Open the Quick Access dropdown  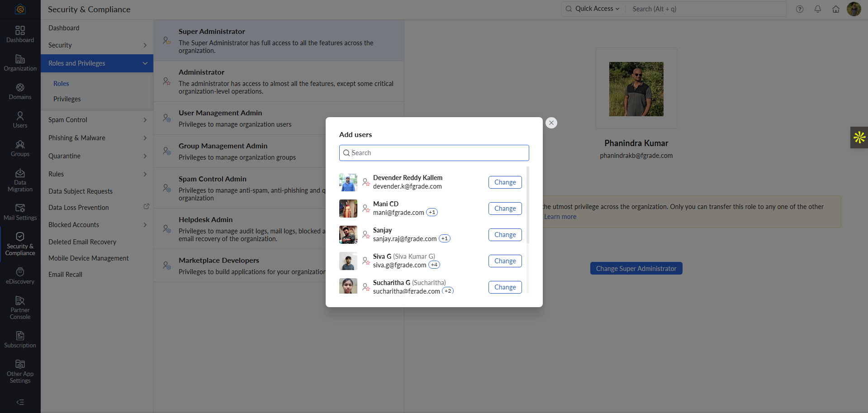593,9
